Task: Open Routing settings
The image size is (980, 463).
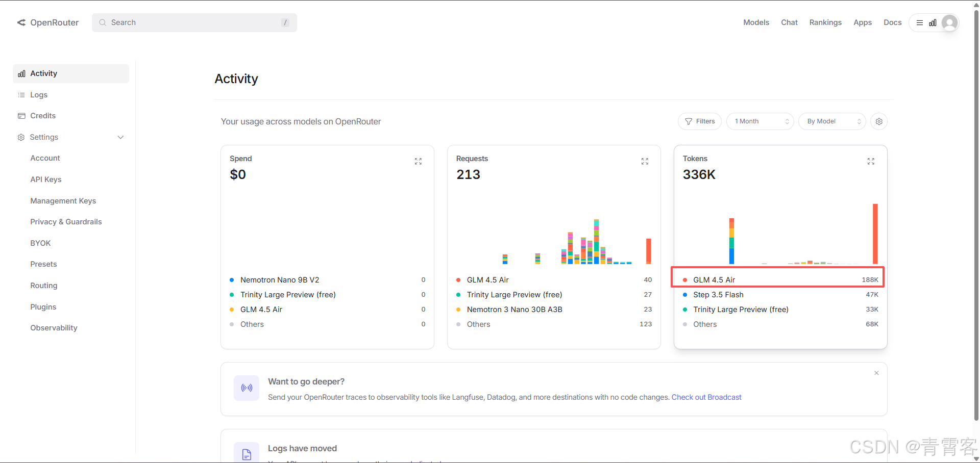Action: click(44, 286)
